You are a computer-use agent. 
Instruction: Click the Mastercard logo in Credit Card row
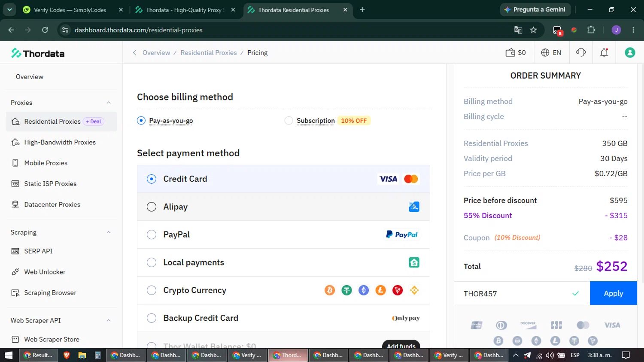coord(411,179)
